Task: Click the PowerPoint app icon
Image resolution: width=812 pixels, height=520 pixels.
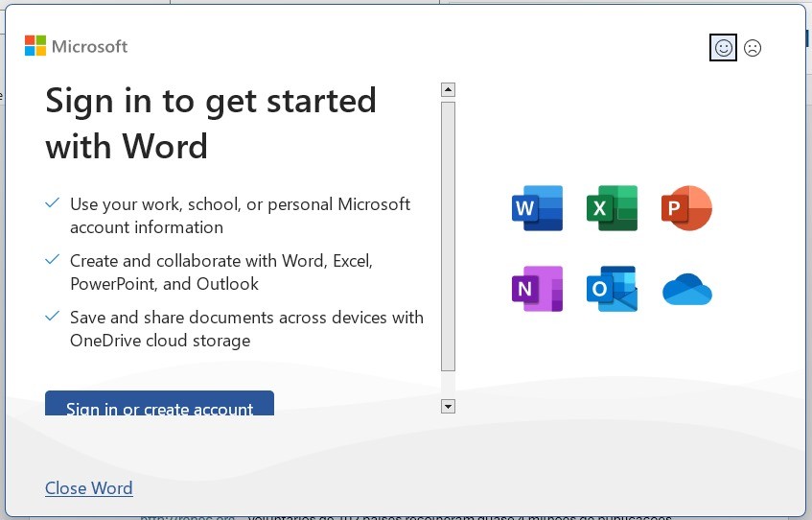Action: click(x=686, y=208)
